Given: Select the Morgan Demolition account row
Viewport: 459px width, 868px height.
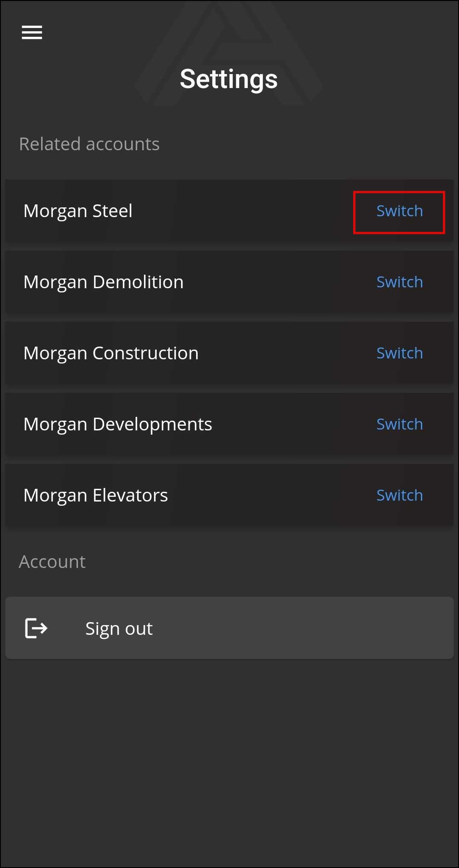Looking at the screenshot, I should (x=191, y=282).
